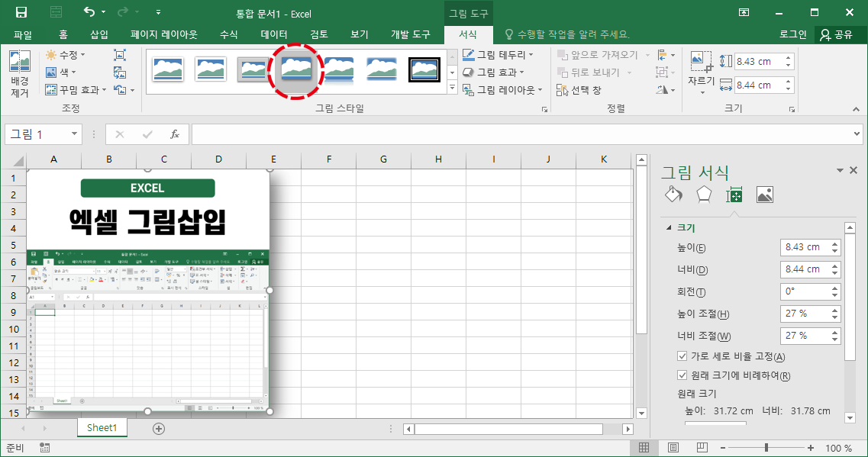The width and height of the screenshot is (868, 457).
Task: Click the Reset Picture icon in 조정 group
Action: click(x=120, y=89)
